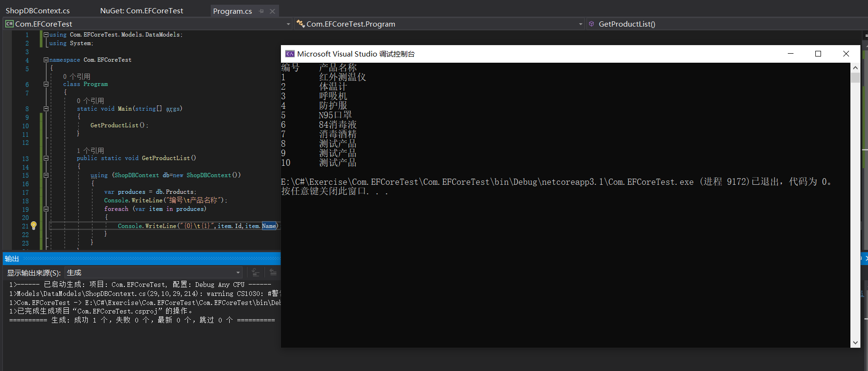This screenshot has width=868, height=371.
Task: Click 'var produces = db.Products;' code line
Action: coord(149,192)
